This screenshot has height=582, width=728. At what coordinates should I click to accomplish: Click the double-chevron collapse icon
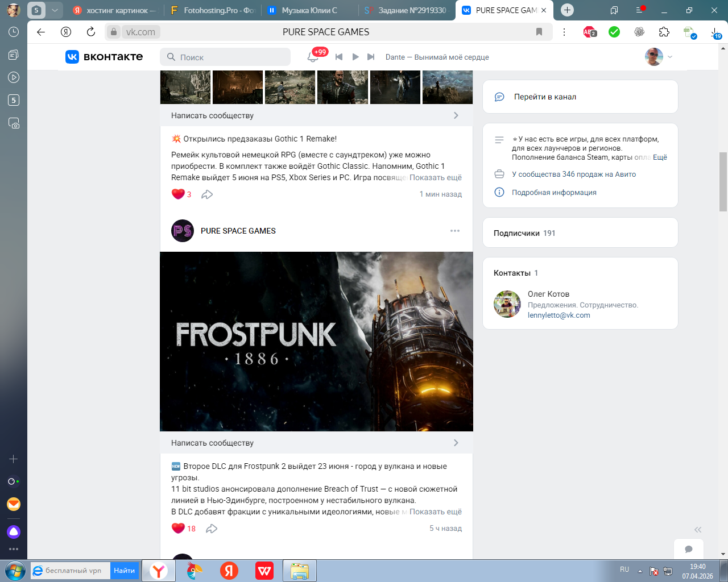click(x=698, y=529)
